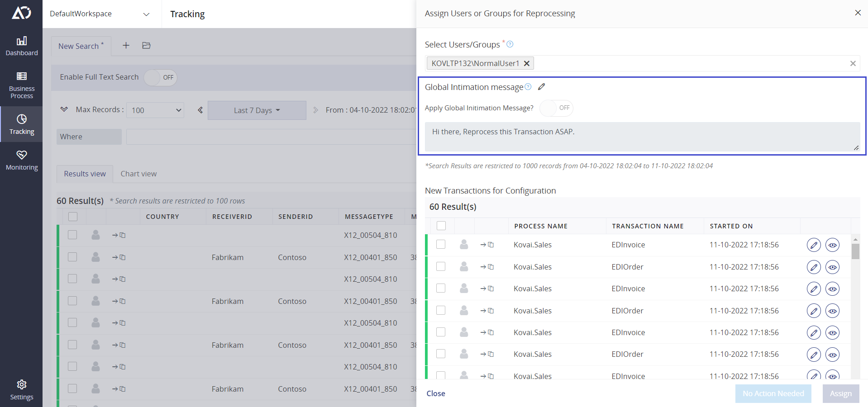868x407 pixels.
Task: Edit first EDInvoice row with pencil icon
Action: coord(814,245)
